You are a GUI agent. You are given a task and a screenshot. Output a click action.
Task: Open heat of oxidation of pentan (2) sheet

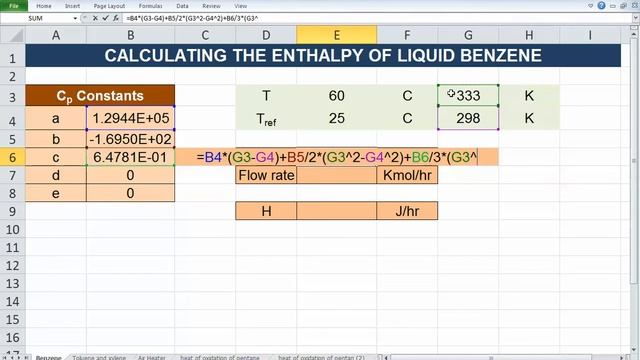321,357
